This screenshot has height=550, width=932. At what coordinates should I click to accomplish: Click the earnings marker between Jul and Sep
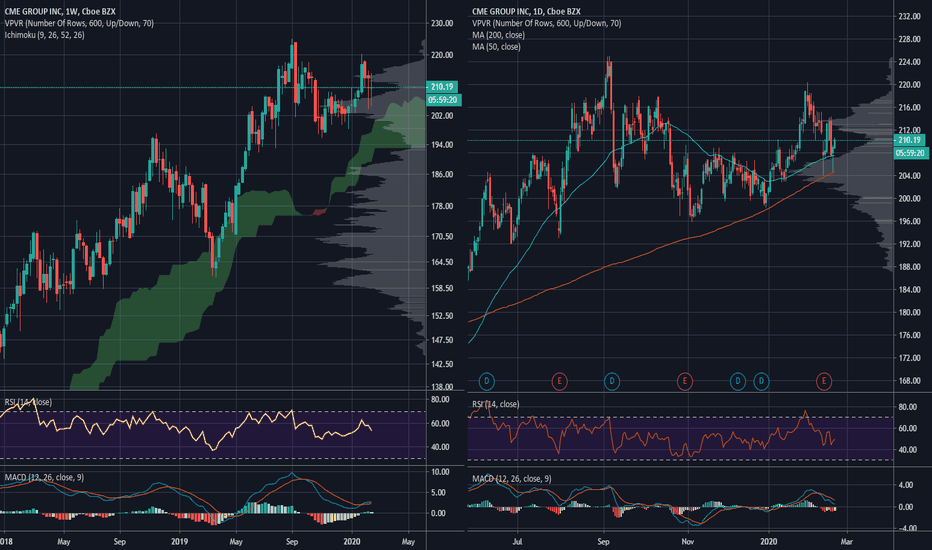559,381
